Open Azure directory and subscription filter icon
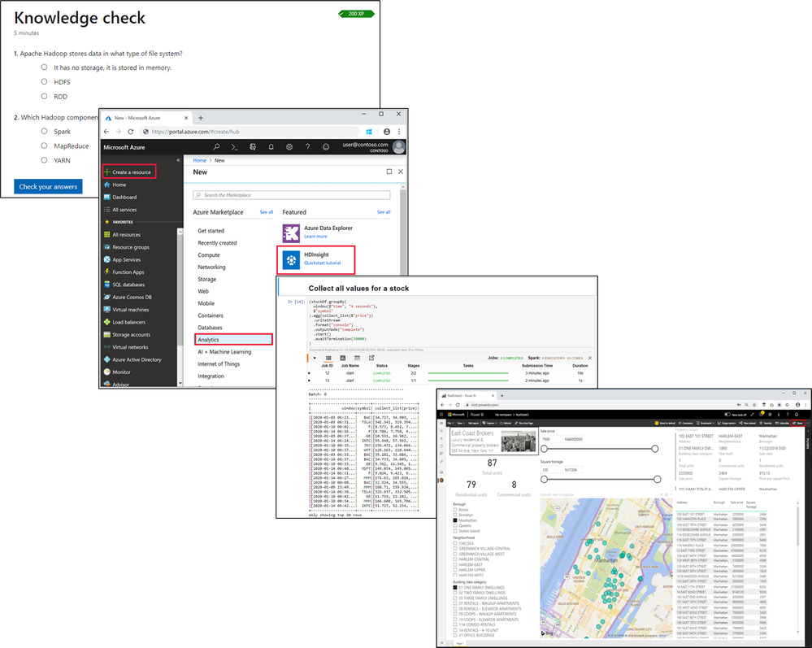Screen dimensions: 812x648 pyautogui.click(x=253, y=147)
